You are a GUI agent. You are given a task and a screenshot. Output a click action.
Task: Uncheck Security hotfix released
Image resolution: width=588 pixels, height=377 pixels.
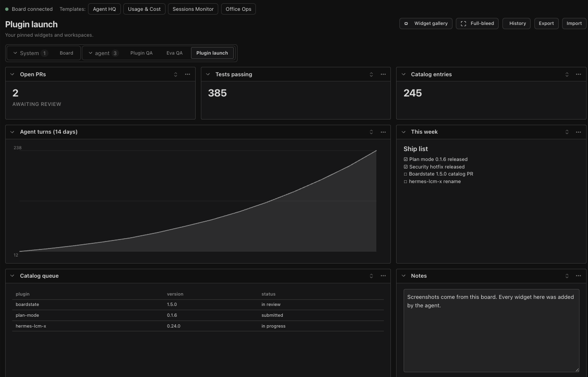pyautogui.click(x=406, y=167)
